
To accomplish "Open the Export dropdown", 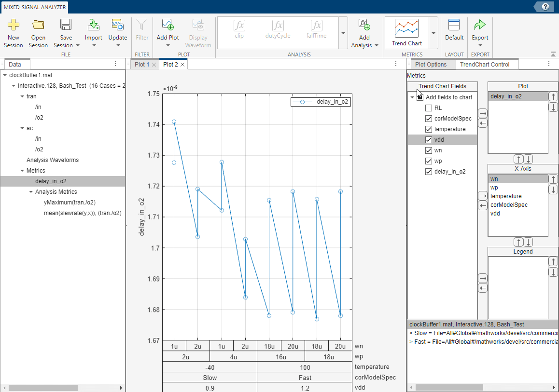I will pos(480,45).
